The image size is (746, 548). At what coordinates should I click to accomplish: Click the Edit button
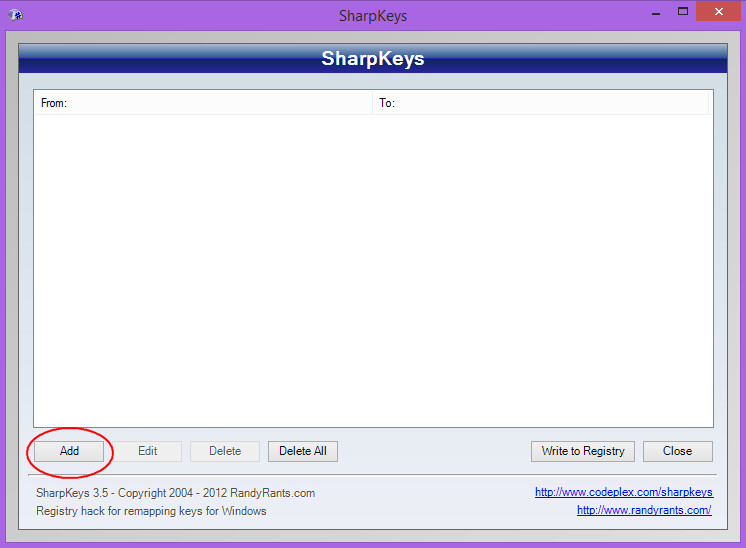[x=147, y=451]
